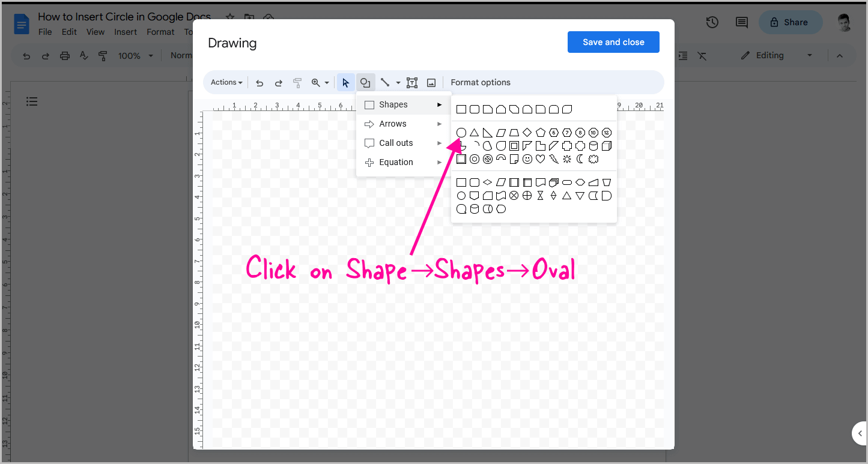Click the Google account avatar
868x464 pixels.
tap(845, 23)
